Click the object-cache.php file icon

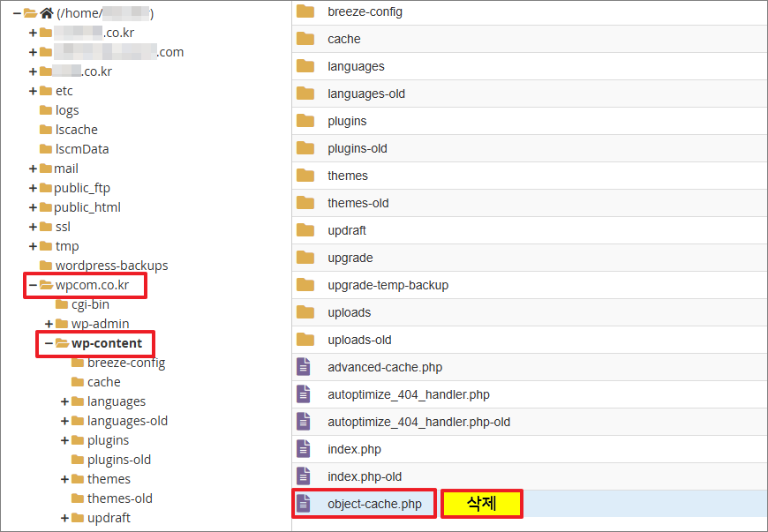coord(305,504)
